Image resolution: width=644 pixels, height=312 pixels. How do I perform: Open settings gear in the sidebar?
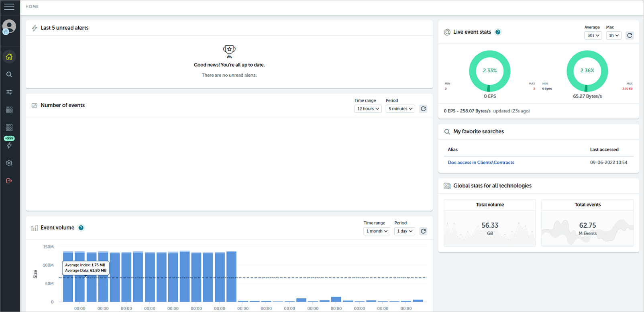tap(9, 163)
